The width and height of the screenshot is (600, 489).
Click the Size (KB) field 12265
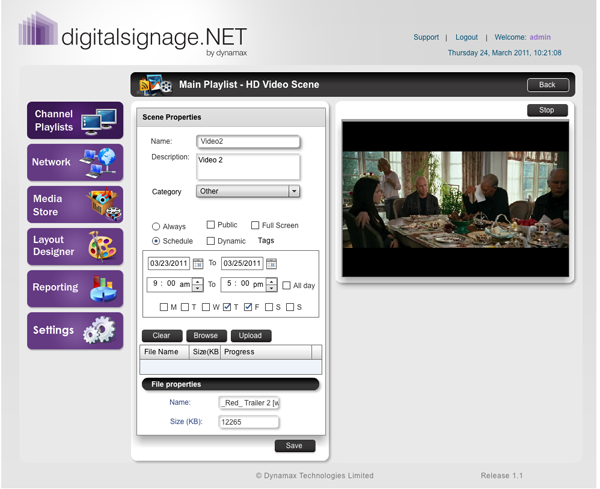(x=248, y=422)
